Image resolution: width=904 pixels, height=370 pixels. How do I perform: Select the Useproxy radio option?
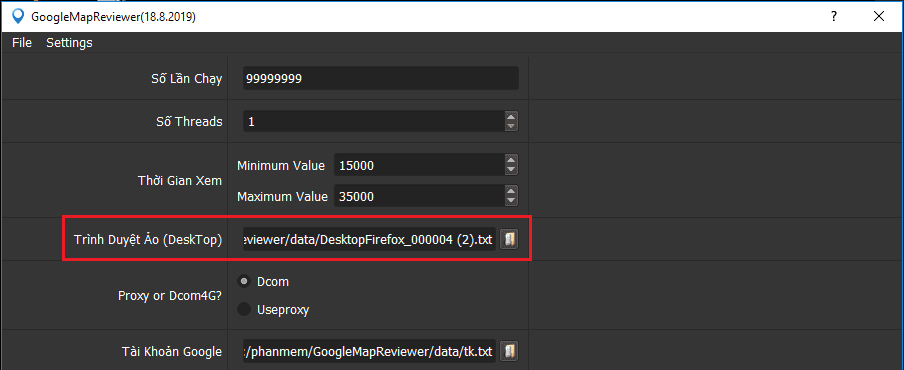point(244,309)
